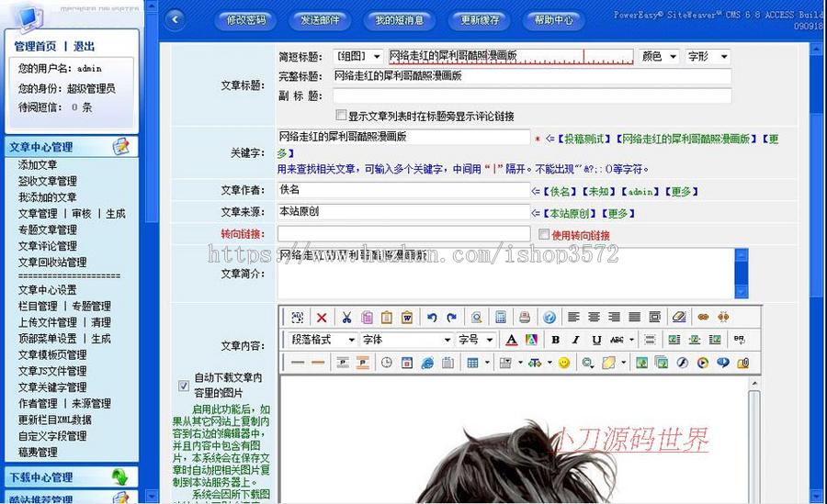Attach a file with the paperclip icon
The height and width of the screenshot is (504, 827).
coord(743,363)
